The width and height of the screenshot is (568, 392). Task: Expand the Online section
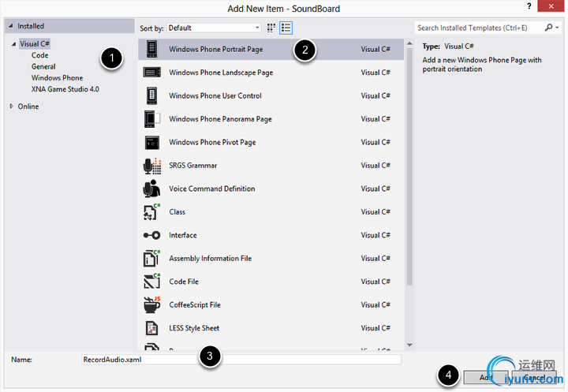coord(12,106)
